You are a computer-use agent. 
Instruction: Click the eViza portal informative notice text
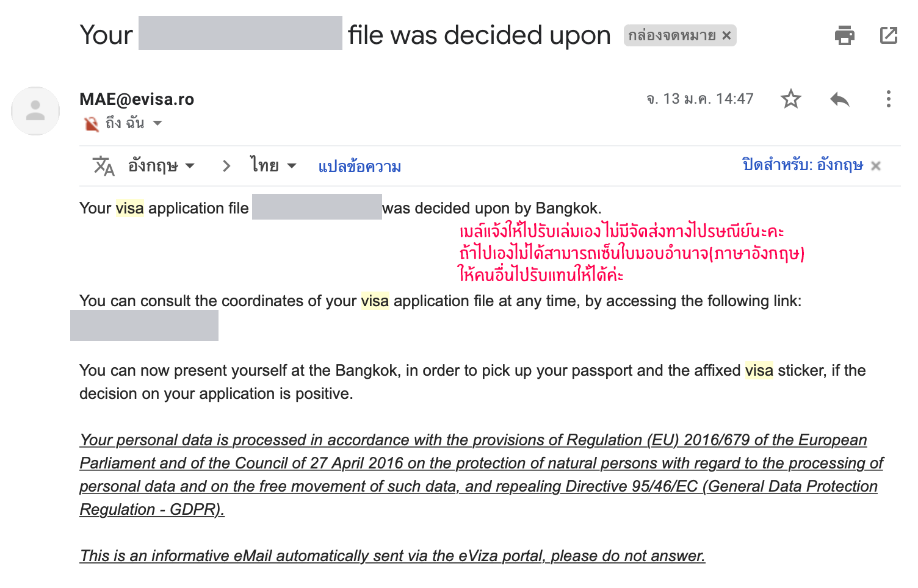pyautogui.click(x=392, y=556)
